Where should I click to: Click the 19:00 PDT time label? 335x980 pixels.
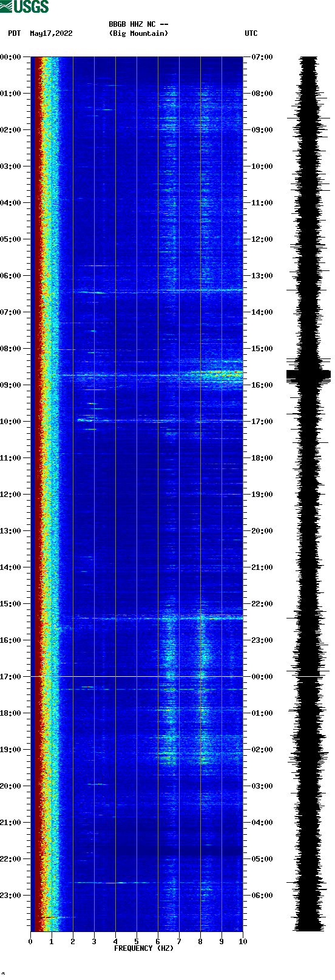11,750
